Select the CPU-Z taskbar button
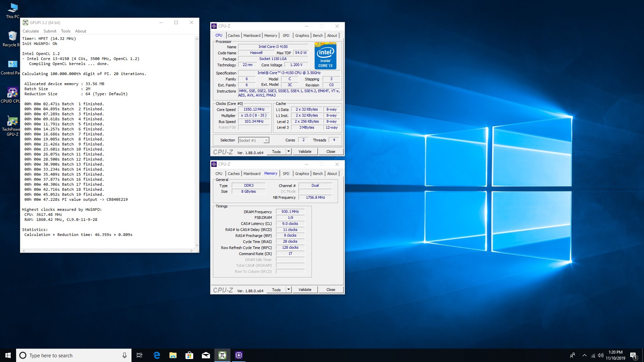The height and width of the screenshot is (362, 644). tap(238, 355)
